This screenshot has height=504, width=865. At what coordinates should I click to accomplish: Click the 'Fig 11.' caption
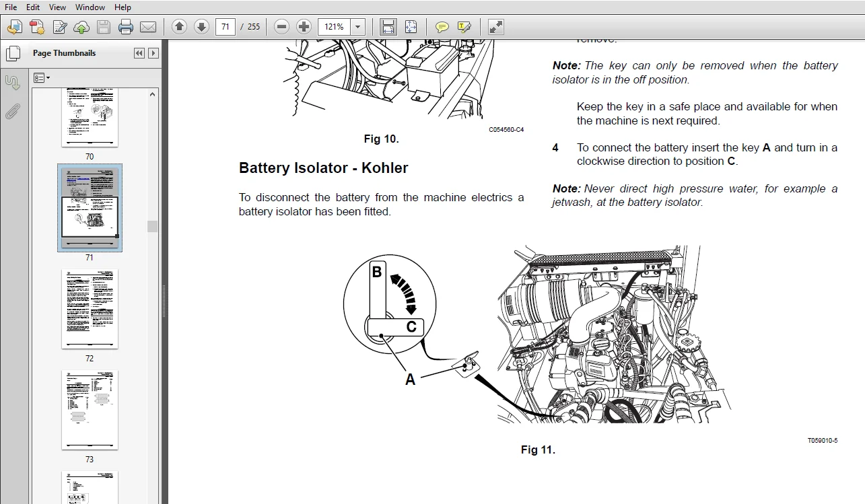pyautogui.click(x=539, y=449)
